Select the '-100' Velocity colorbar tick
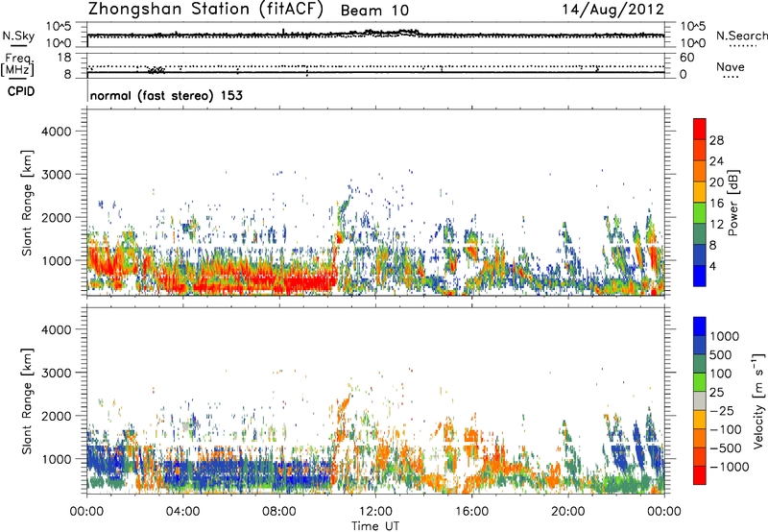This screenshot has height=532, width=768. point(726,429)
